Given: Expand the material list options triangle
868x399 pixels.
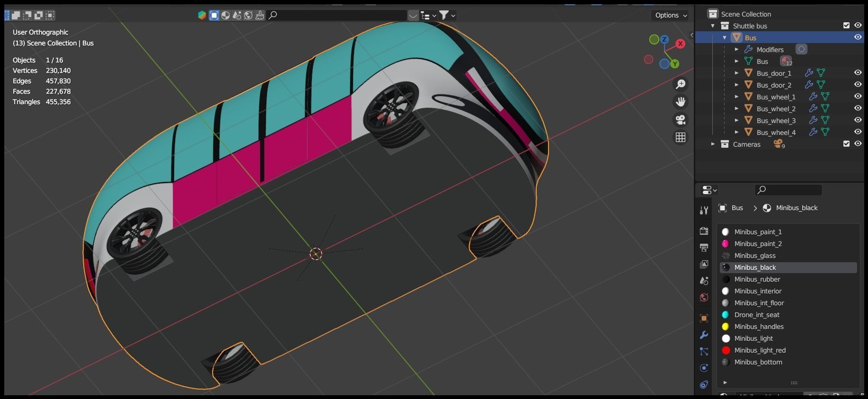Looking at the screenshot, I should click(x=725, y=382).
